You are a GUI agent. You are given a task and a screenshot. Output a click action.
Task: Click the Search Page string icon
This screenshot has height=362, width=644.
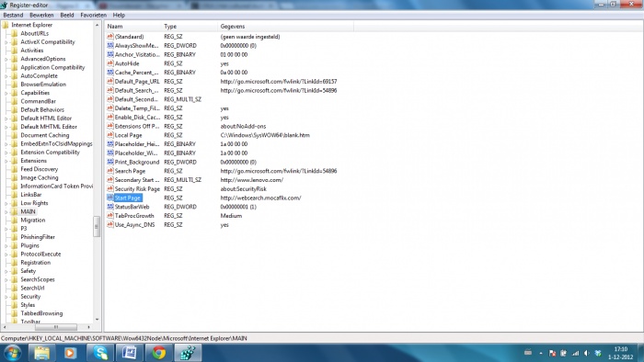point(110,171)
